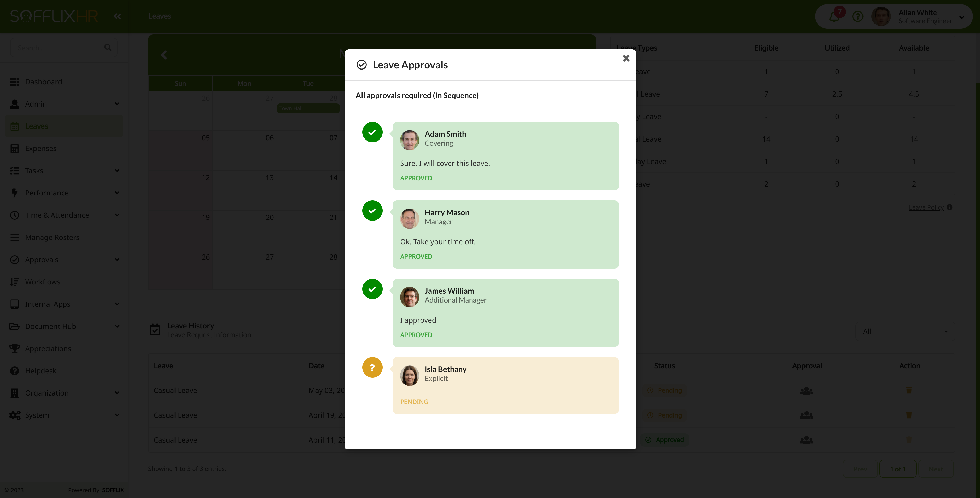
Task: Click Adam Smith's avatar thumbnail
Action: (x=409, y=140)
